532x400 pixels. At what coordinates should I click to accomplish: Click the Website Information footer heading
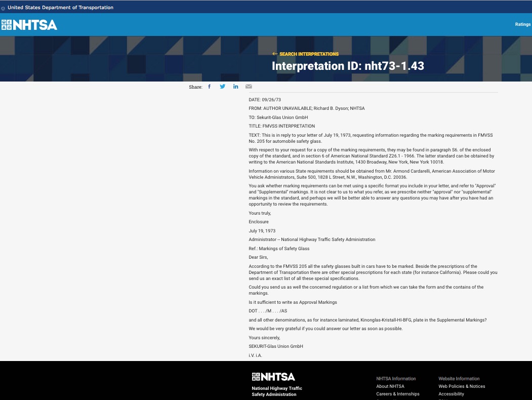[459, 378]
